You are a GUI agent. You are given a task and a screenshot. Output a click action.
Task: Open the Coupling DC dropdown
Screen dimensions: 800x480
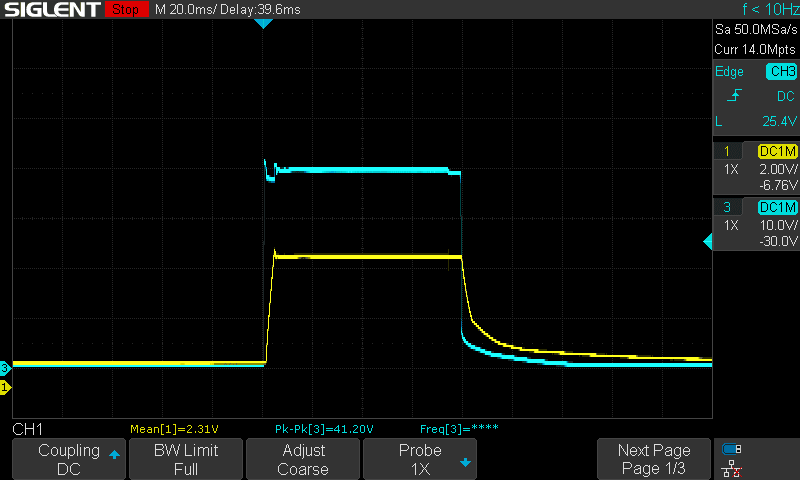69,459
